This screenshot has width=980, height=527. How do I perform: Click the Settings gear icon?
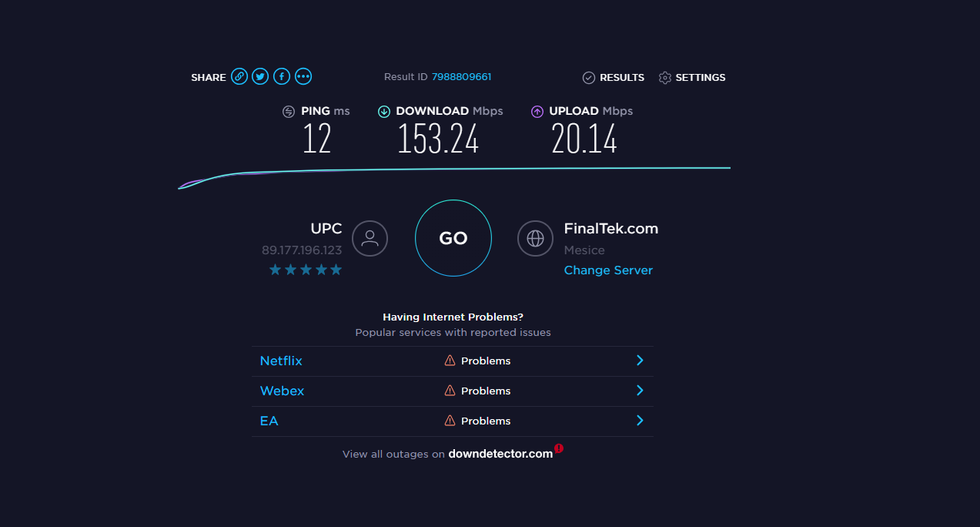pos(665,78)
